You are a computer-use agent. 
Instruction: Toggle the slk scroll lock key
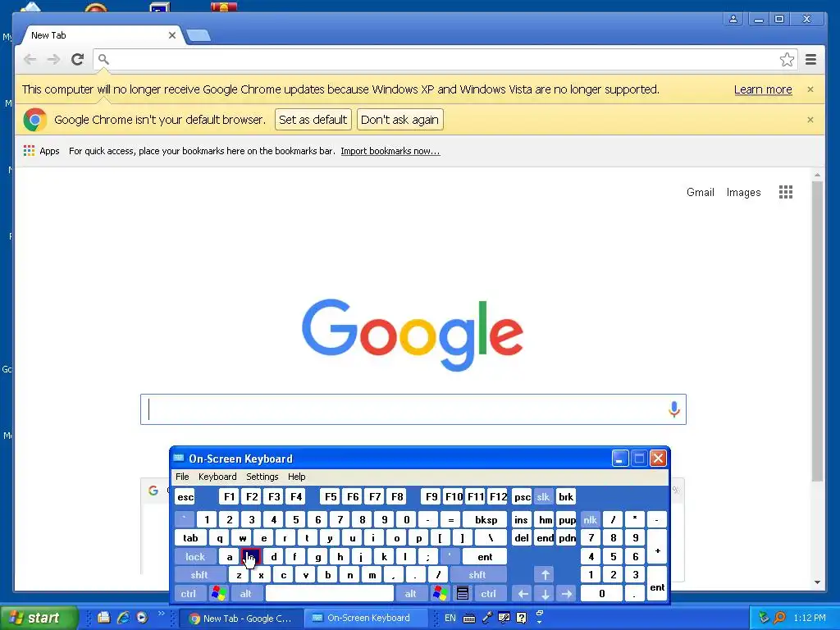click(x=543, y=496)
